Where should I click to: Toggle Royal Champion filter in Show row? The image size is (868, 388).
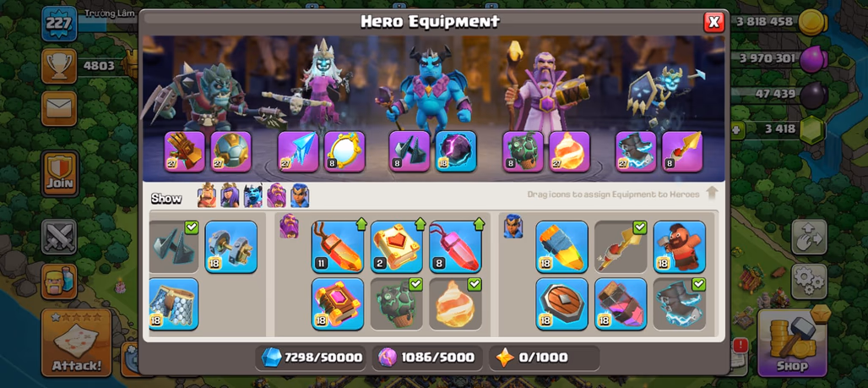coord(300,195)
